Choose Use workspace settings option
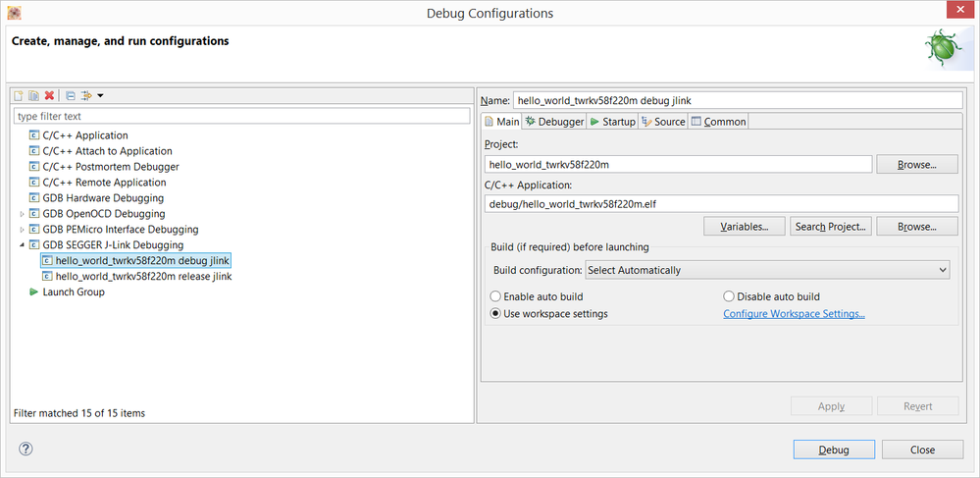Screen dimensions: 980x478 [495, 314]
